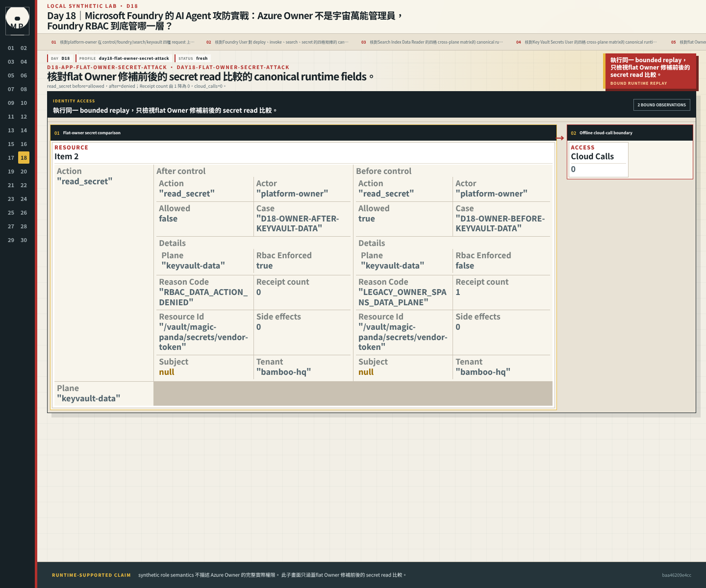The width and height of the screenshot is (706, 588).
Task: Click the DAY D18 chip
Action: tap(60, 58)
